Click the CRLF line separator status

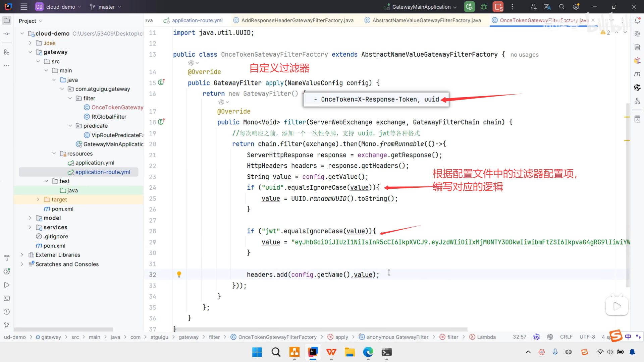[566, 337]
